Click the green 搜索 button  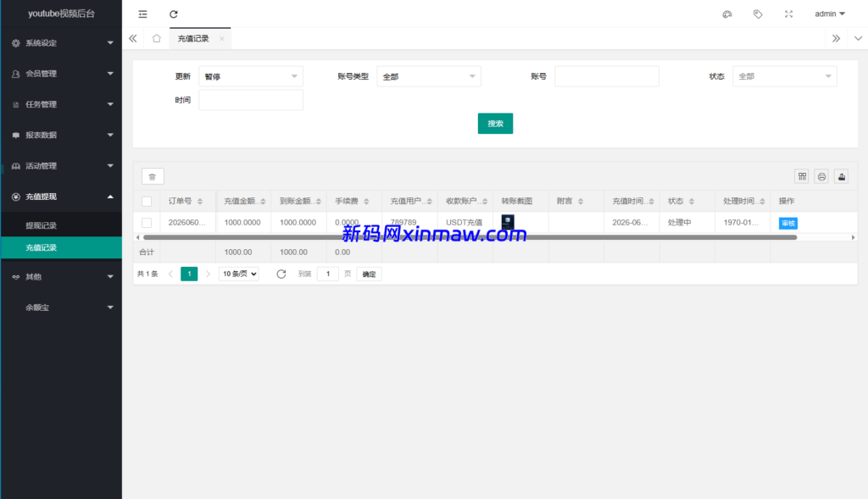pos(495,124)
